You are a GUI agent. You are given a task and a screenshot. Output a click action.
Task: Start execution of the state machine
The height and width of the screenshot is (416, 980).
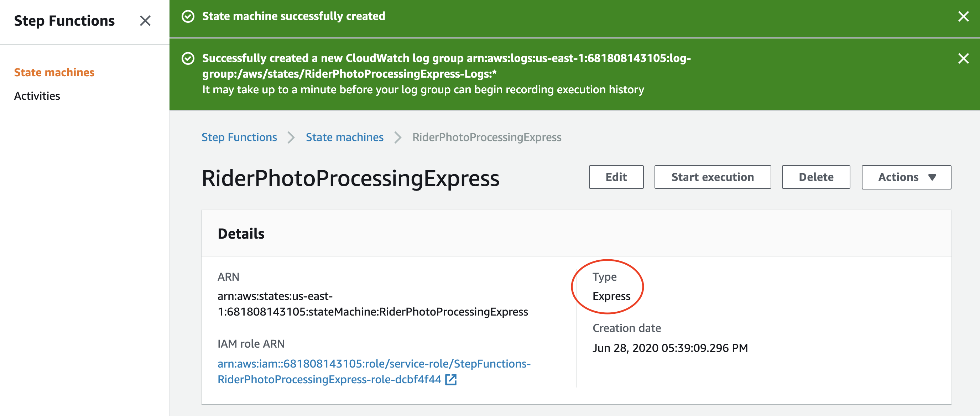(712, 177)
